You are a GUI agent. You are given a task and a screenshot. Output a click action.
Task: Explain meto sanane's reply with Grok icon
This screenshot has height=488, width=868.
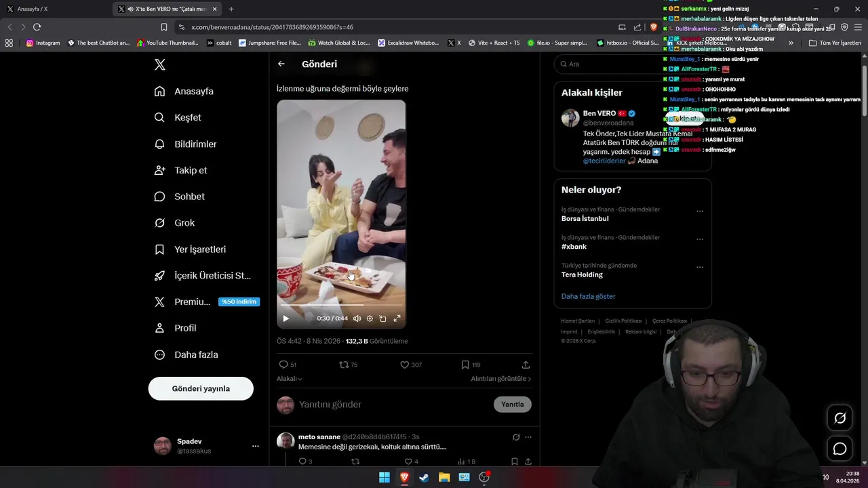tap(516, 437)
